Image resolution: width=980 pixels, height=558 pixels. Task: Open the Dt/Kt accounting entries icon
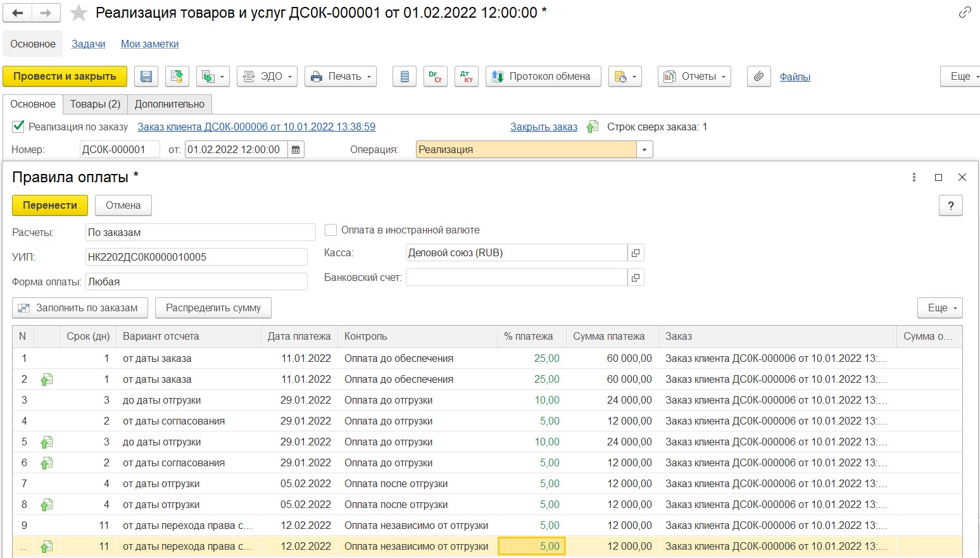(467, 77)
